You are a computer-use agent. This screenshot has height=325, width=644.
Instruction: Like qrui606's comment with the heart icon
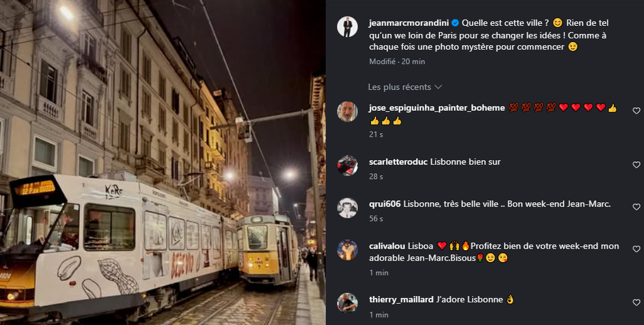(636, 207)
